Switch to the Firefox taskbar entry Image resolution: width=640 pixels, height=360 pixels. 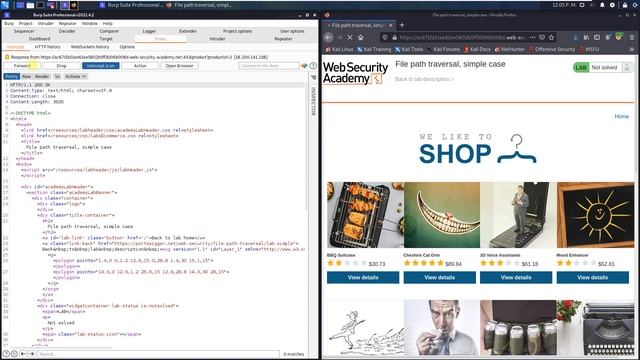point(200,5)
